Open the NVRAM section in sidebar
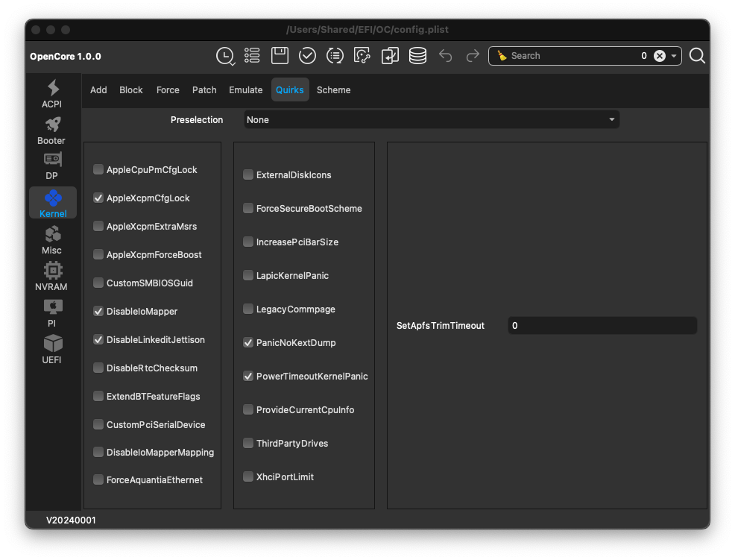This screenshot has width=735, height=560. coord(51,277)
